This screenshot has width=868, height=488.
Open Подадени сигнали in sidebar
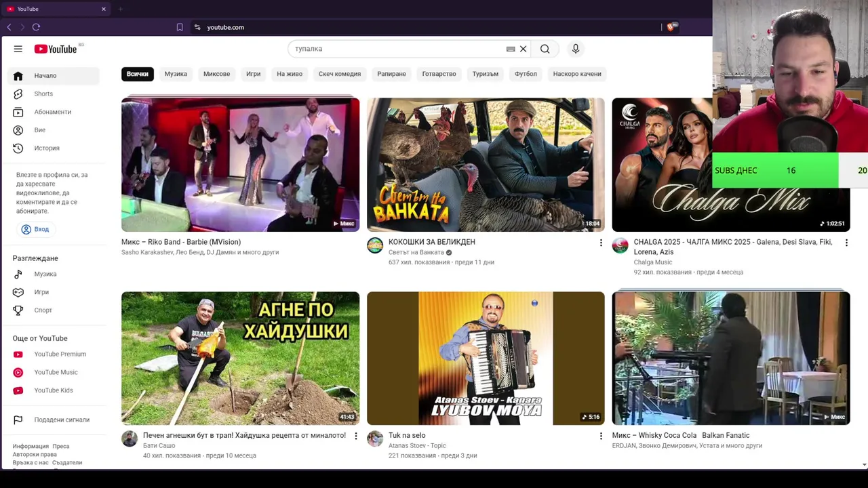(54, 420)
